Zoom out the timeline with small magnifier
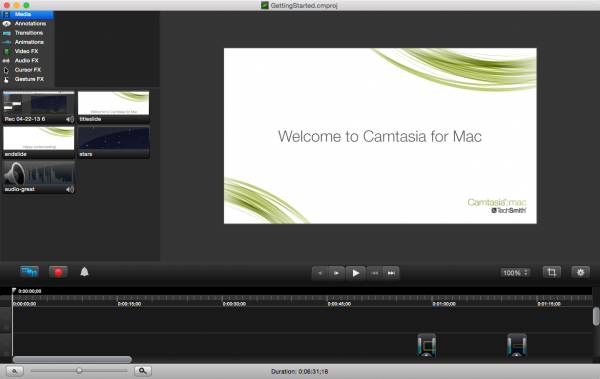Viewport: 600px width, 379px height. point(15,371)
